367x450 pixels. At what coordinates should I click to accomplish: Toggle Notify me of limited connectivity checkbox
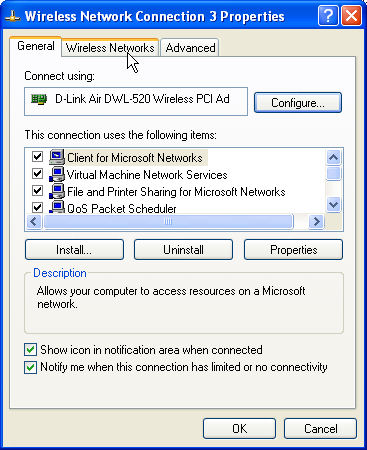(x=30, y=367)
